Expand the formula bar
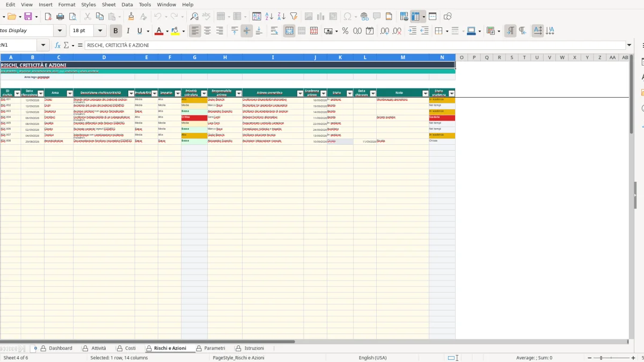The height and width of the screenshot is (362, 644). pos(629,46)
